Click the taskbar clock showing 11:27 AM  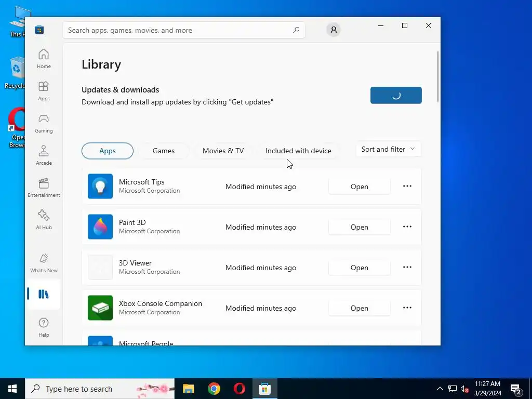coord(487,389)
